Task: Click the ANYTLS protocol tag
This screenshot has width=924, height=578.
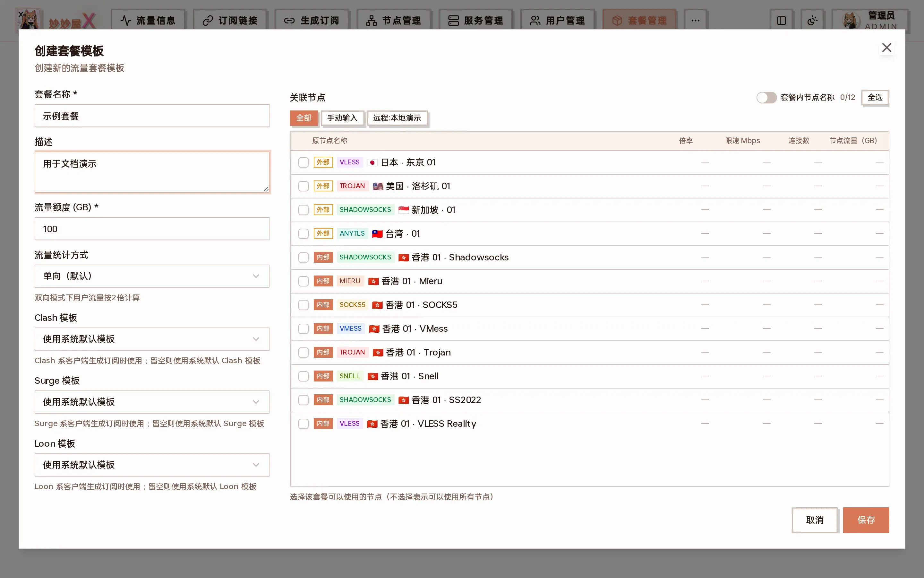Action: point(352,233)
